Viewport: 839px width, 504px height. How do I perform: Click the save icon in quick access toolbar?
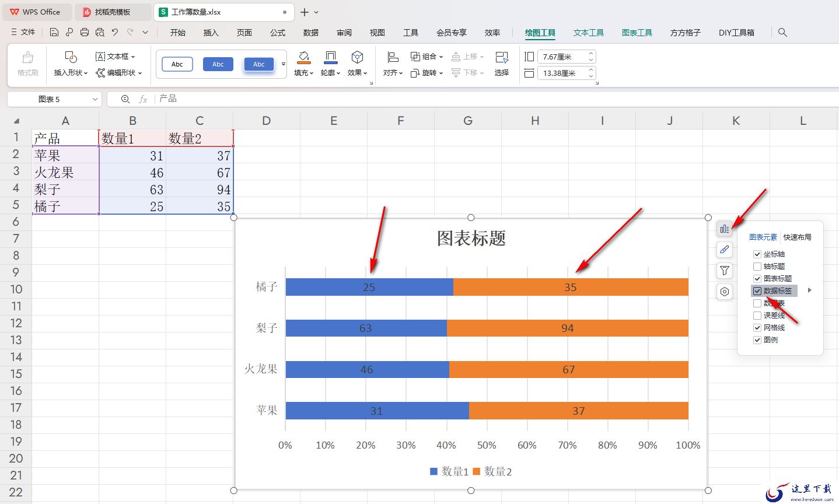point(54,33)
